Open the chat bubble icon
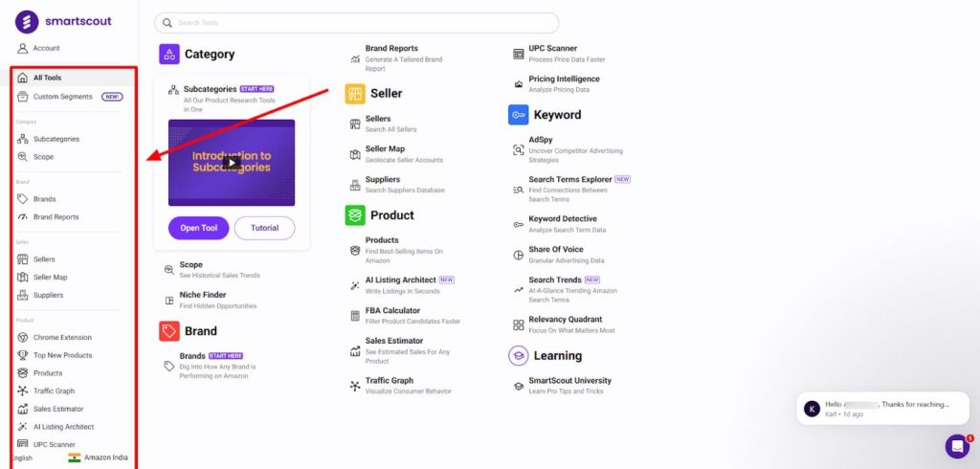980x469 pixels. click(957, 446)
